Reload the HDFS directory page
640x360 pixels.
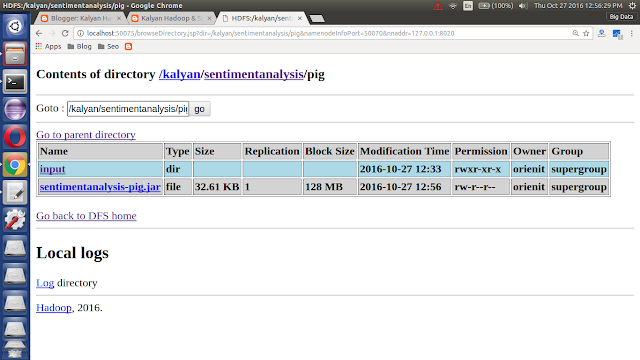coord(65,33)
